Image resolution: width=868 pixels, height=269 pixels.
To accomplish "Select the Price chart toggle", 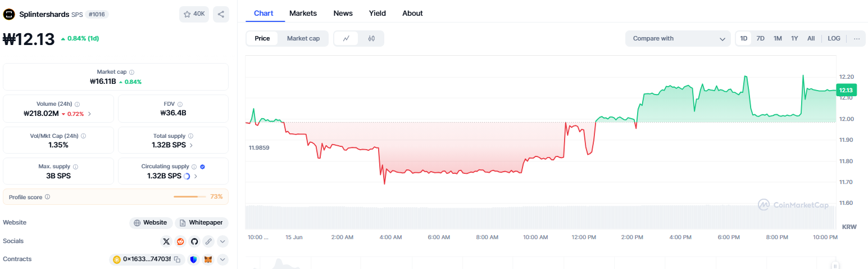I will (x=262, y=38).
